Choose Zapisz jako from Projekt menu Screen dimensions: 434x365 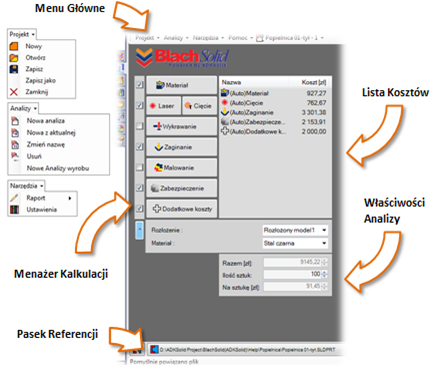pyautogui.click(x=41, y=80)
